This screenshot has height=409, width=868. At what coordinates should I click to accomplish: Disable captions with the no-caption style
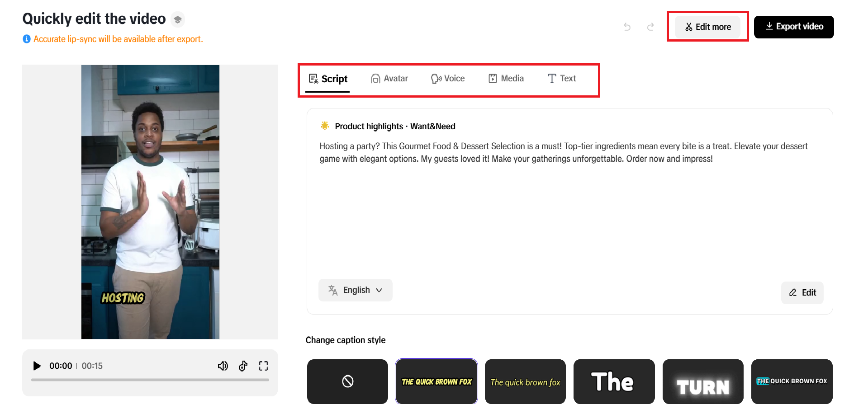(x=347, y=381)
